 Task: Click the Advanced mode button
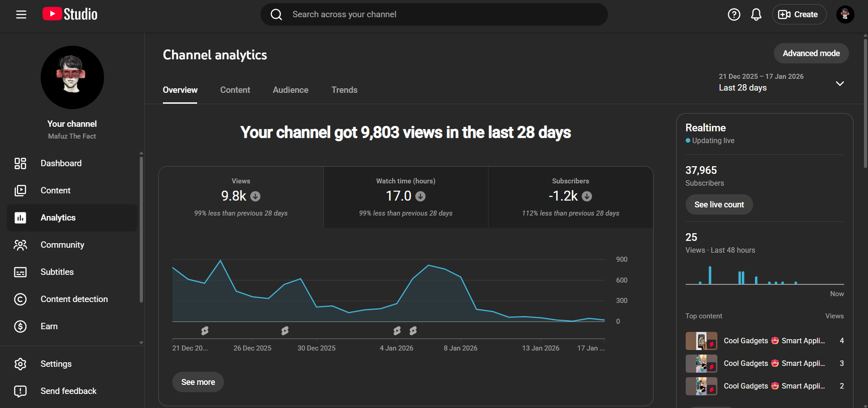[811, 53]
